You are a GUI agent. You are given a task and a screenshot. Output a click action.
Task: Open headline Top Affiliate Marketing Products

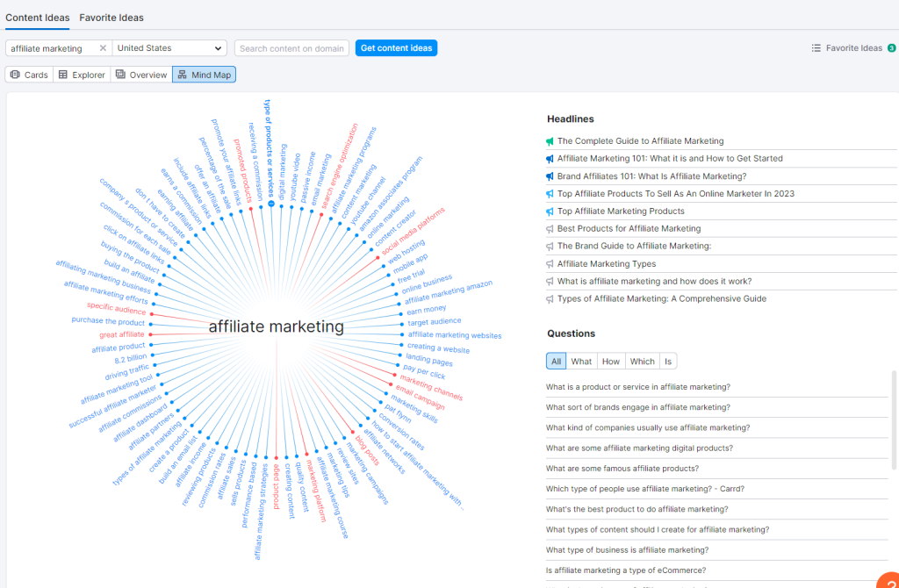point(621,212)
